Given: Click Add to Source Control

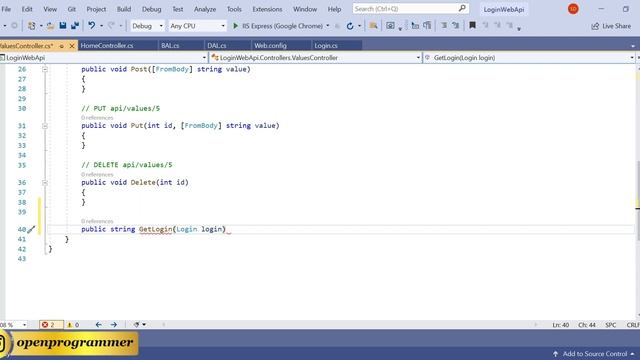Looking at the screenshot, I should coord(595,354).
